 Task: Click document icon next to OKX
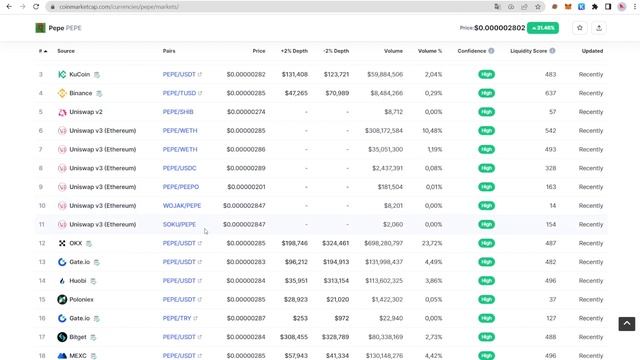click(89, 244)
